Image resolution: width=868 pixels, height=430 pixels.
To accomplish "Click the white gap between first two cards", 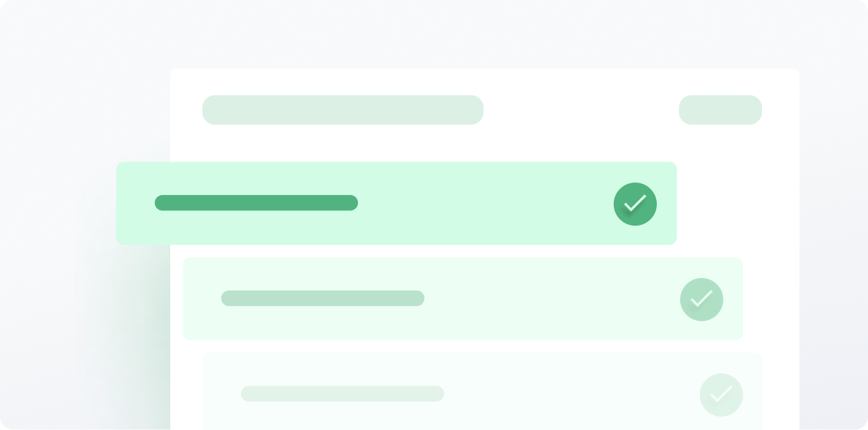I will [424, 251].
